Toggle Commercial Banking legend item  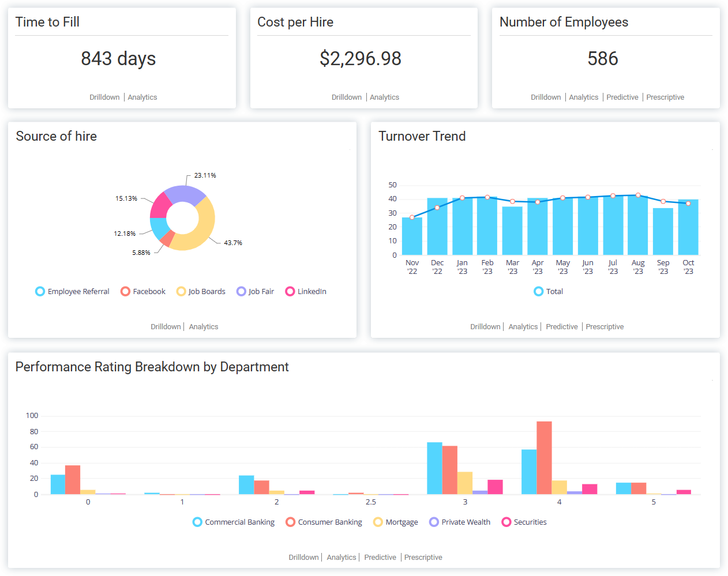tap(234, 522)
